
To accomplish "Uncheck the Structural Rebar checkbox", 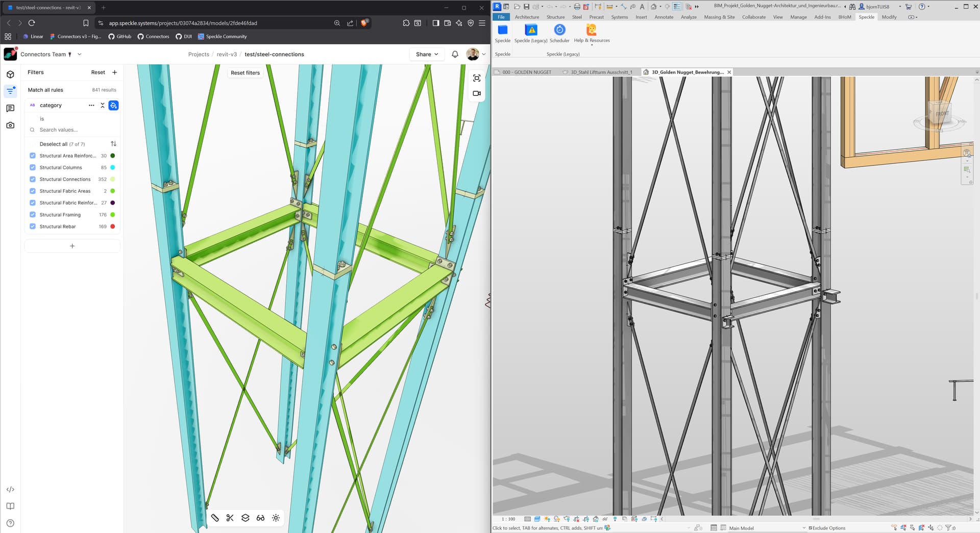I will tap(33, 226).
